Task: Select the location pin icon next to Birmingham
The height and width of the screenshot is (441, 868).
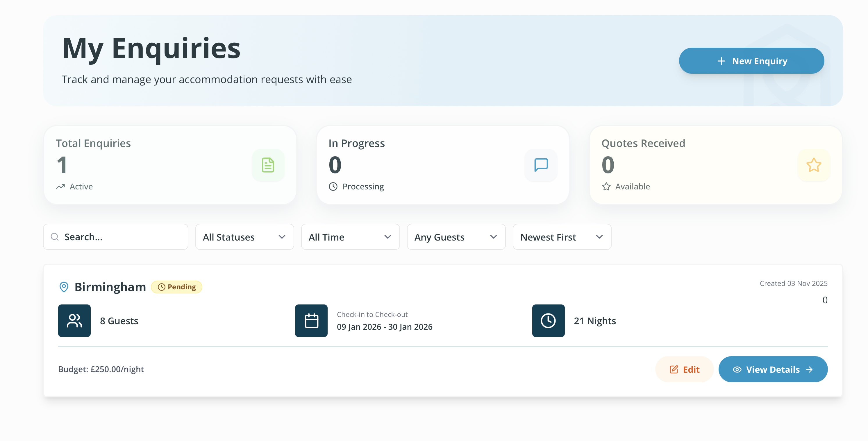Action: pyautogui.click(x=64, y=287)
